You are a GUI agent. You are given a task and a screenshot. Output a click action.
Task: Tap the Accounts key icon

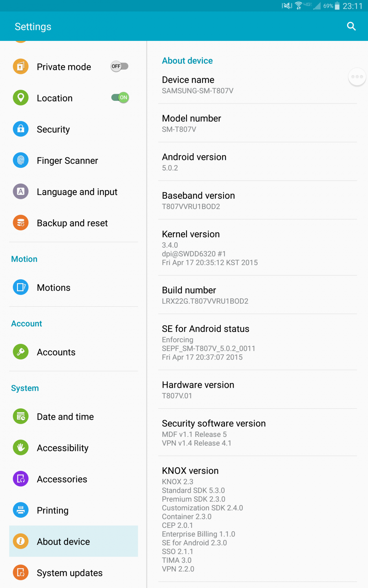coord(21,352)
